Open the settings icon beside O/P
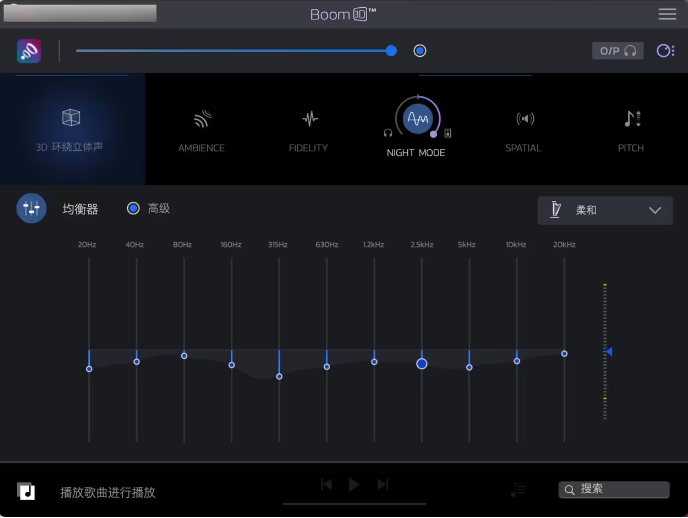The image size is (688, 518). [665, 51]
